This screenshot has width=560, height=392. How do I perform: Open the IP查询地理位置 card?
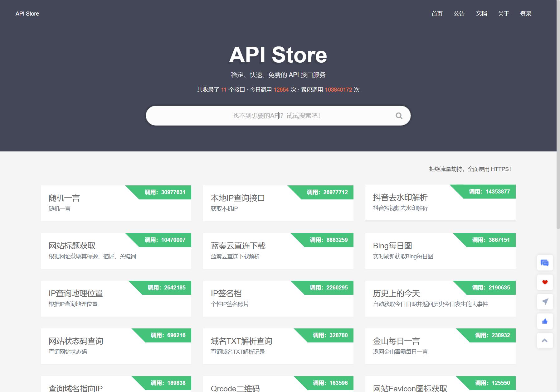(x=116, y=299)
